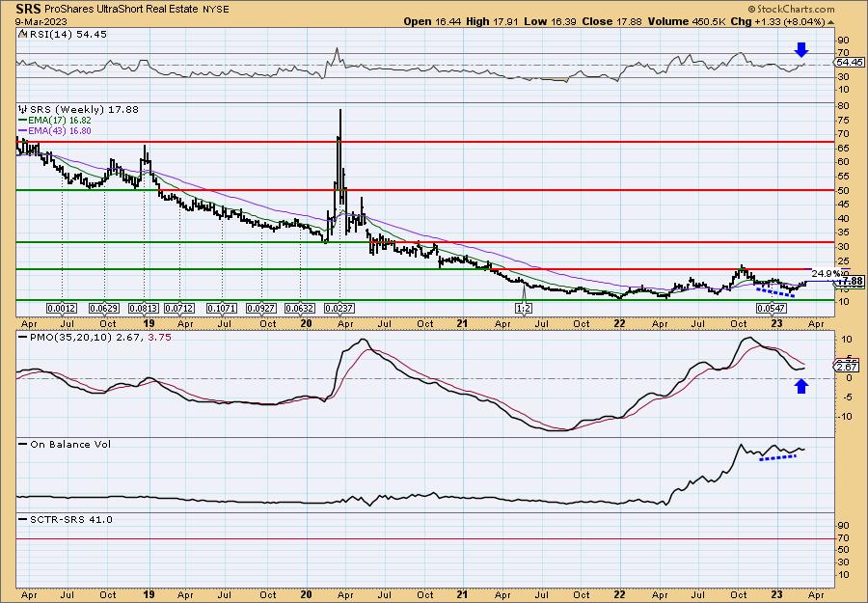
Task: Click the -10 label on PMO axis
Action: [843, 417]
